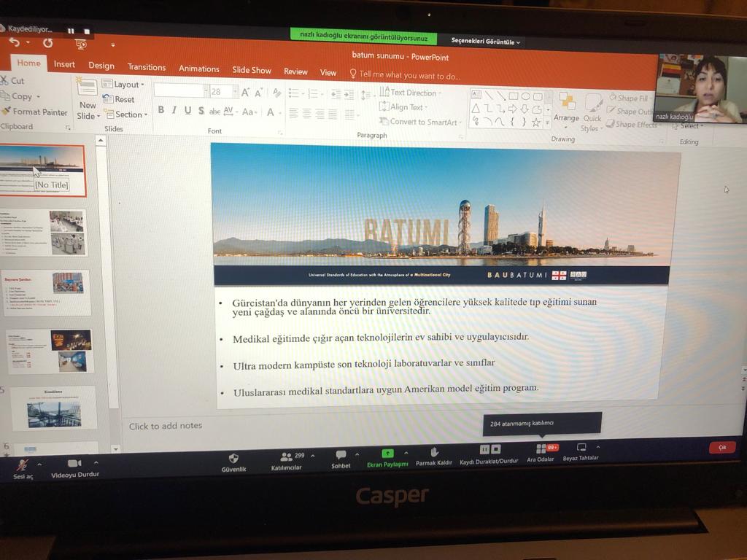This screenshot has width=747, height=560.
Task: Select the Triangle shape in gallery
Action: [476, 109]
